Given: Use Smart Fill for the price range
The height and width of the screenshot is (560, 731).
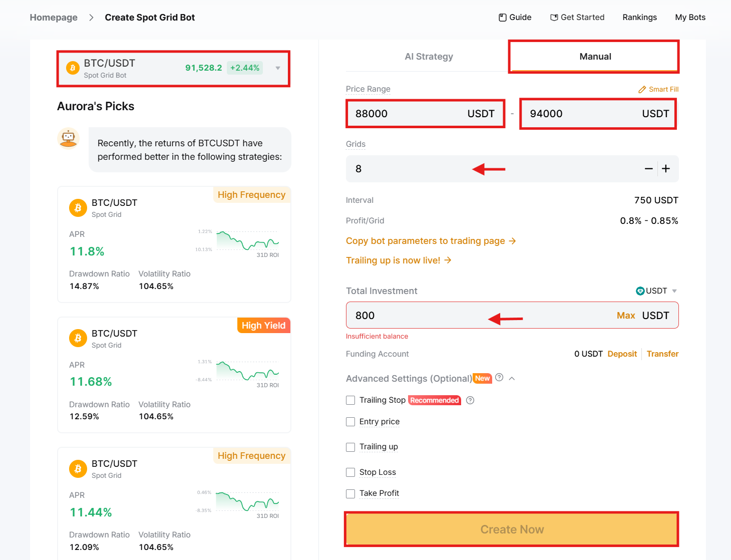Looking at the screenshot, I should point(658,89).
